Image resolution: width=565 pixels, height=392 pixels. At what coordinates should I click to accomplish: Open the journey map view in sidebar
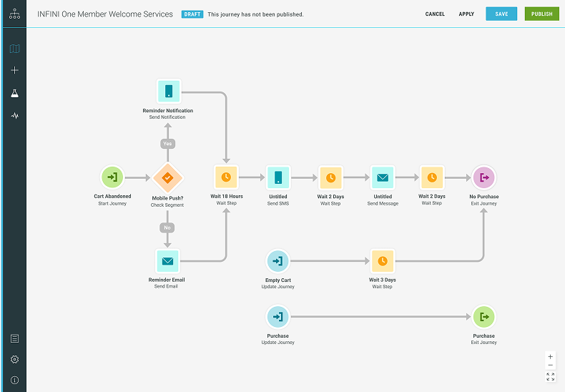[14, 49]
